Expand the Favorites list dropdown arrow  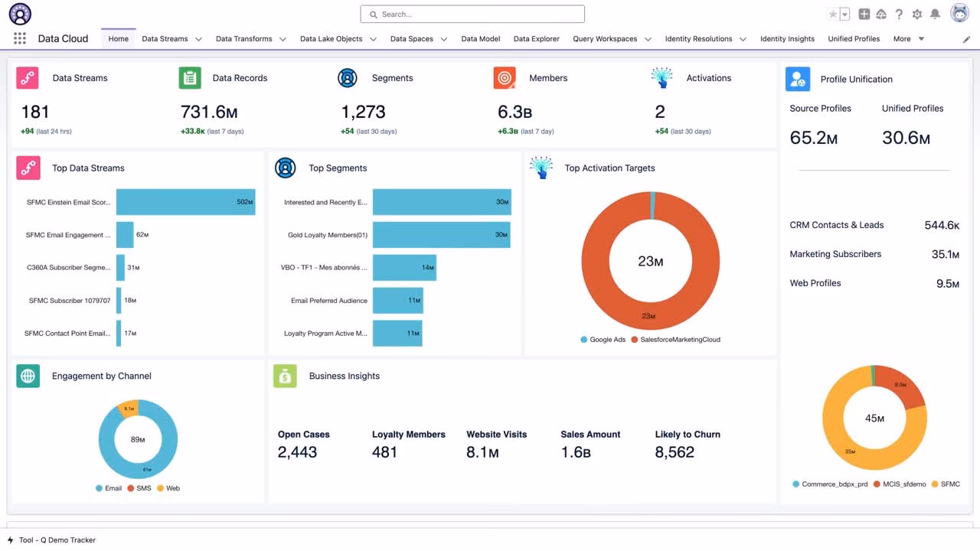click(x=845, y=14)
